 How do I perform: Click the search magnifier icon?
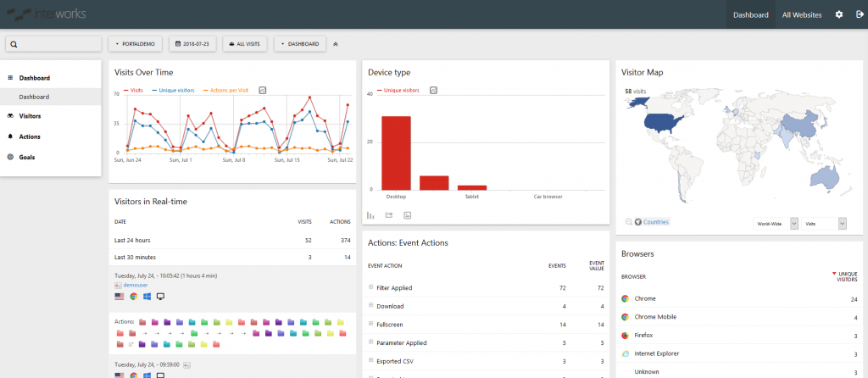click(14, 44)
